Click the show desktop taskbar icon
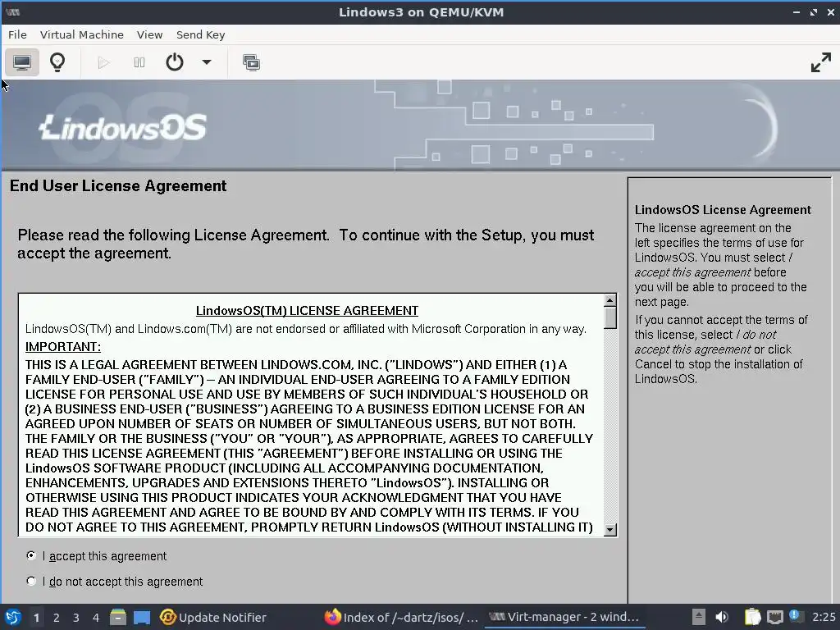 142,617
